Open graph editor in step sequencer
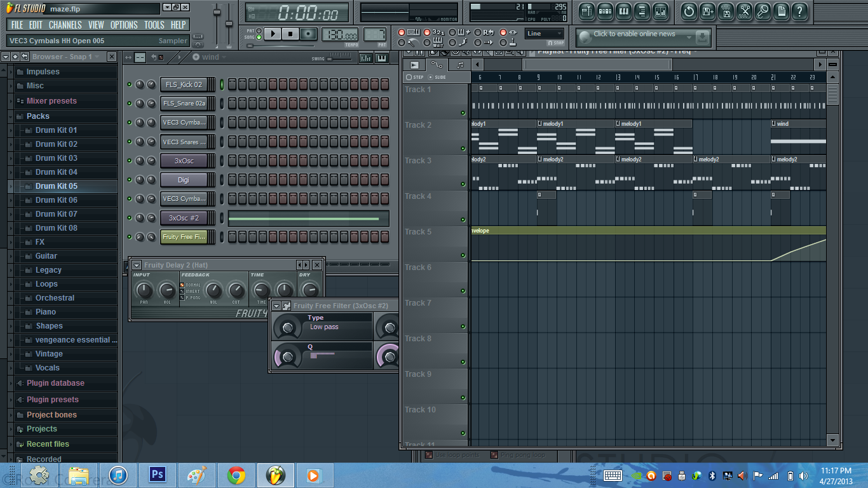Viewport: 868px width, 488px height. pyautogui.click(x=366, y=58)
